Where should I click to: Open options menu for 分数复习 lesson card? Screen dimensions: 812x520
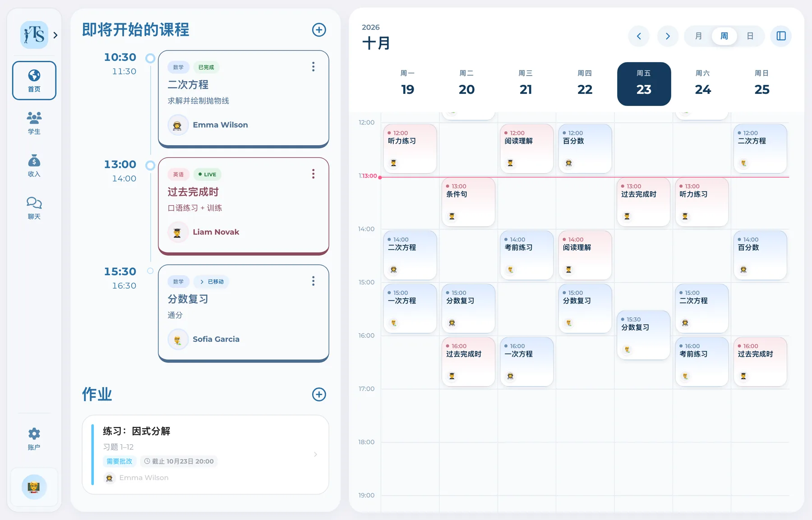click(x=313, y=281)
